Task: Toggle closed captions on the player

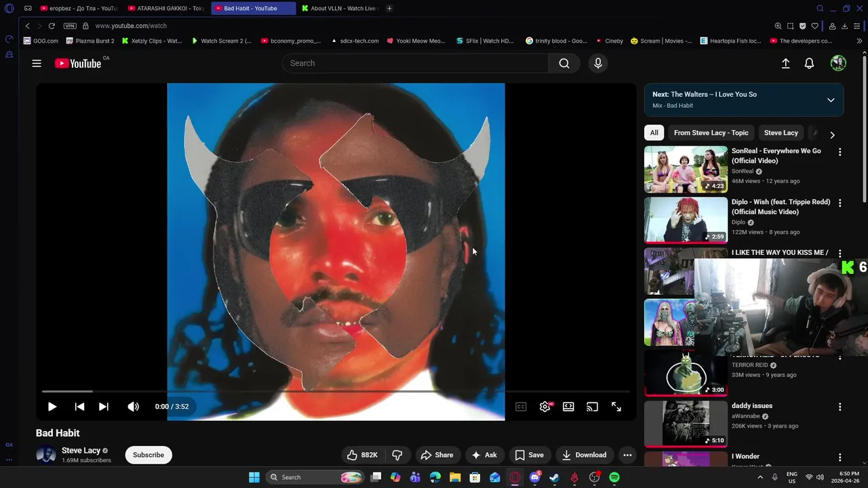Action: coord(521,407)
